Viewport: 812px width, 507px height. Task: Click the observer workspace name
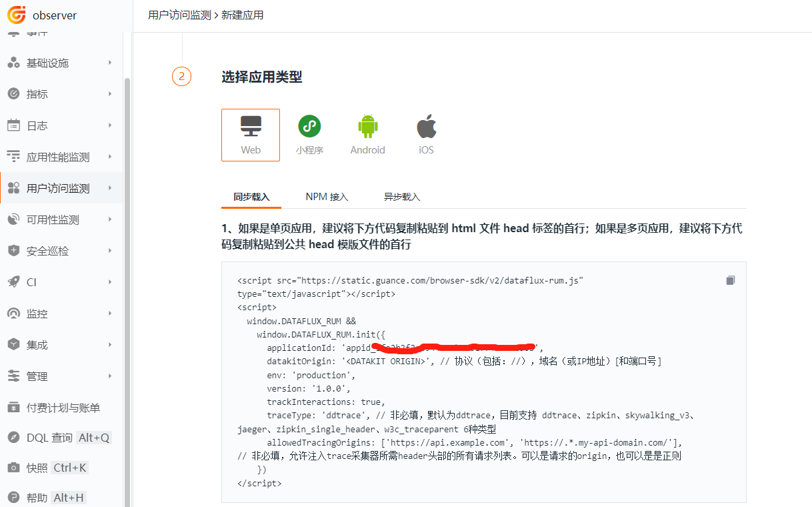coord(55,15)
